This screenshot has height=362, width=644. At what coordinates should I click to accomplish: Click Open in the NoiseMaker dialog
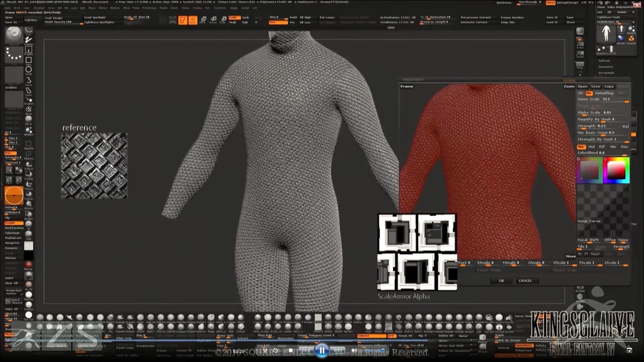[582, 86]
